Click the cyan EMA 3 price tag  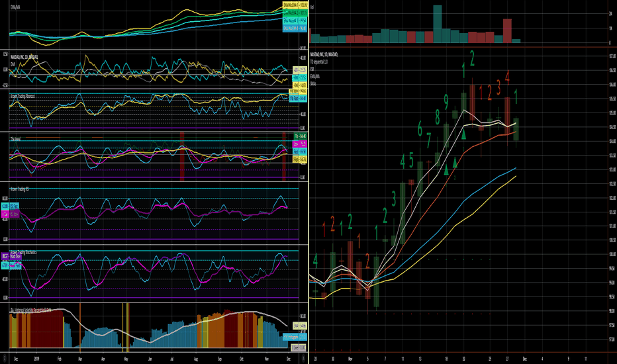click(295, 20)
